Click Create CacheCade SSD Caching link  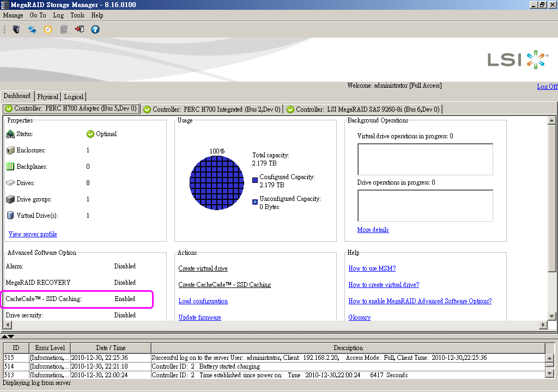click(x=225, y=285)
